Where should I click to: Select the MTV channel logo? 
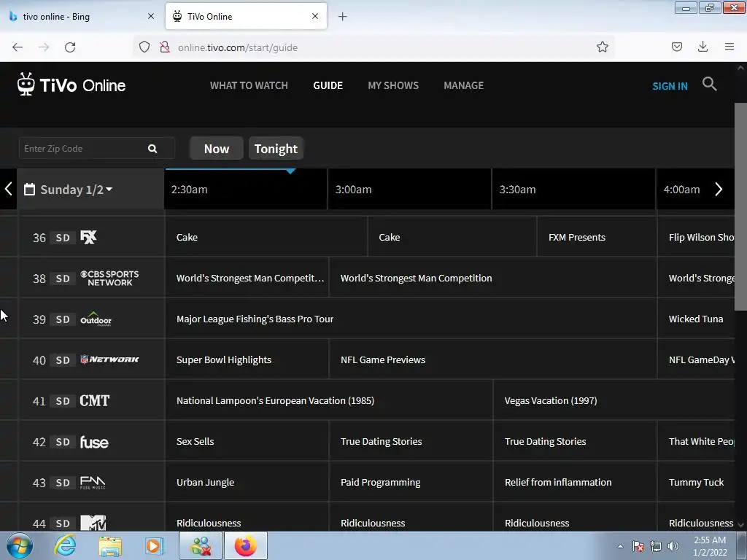(93, 523)
